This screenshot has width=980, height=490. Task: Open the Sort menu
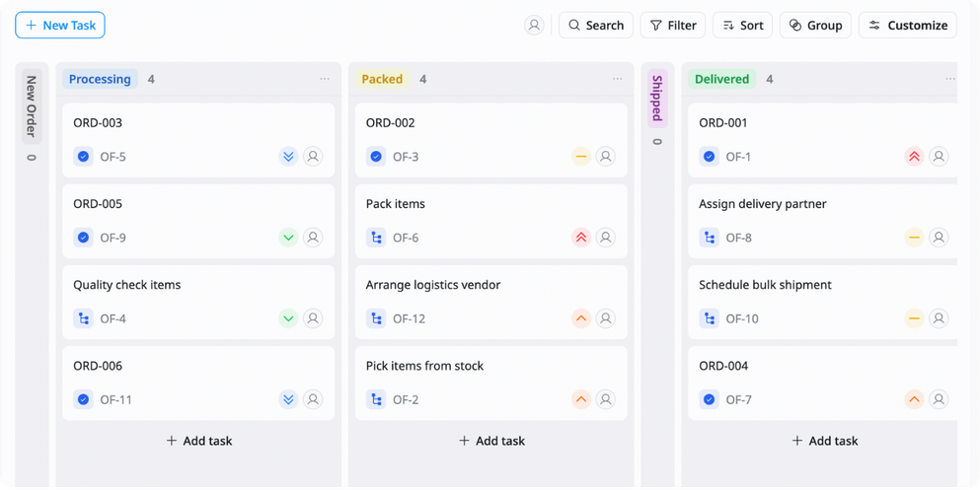click(x=742, y=26)
